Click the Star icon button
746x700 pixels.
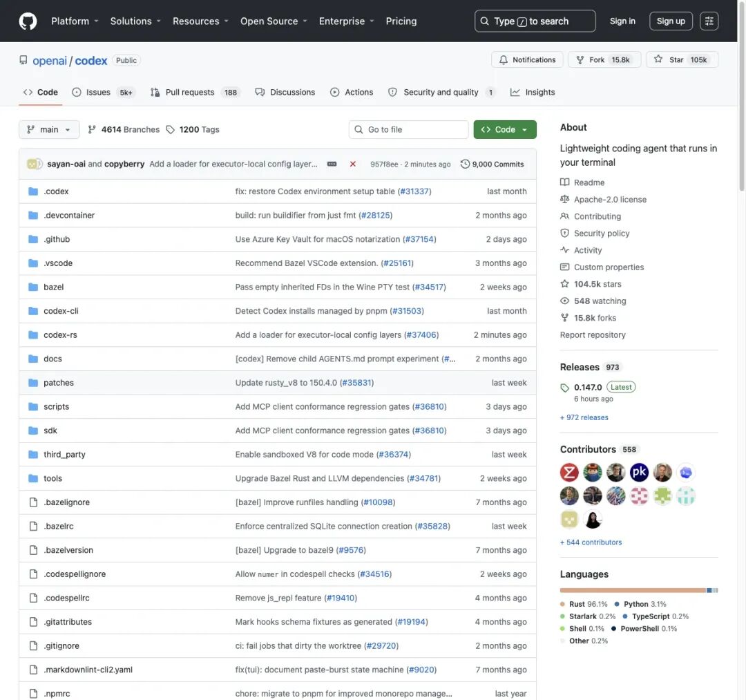click(x=658, y=59)
